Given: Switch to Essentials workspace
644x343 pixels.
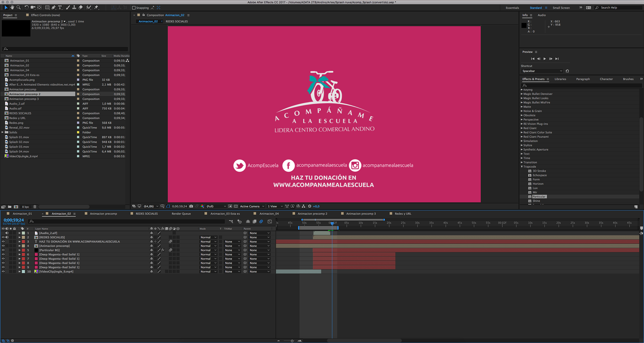Looking at the screenshot, I should pyautogui.click(x=512, y=8).
